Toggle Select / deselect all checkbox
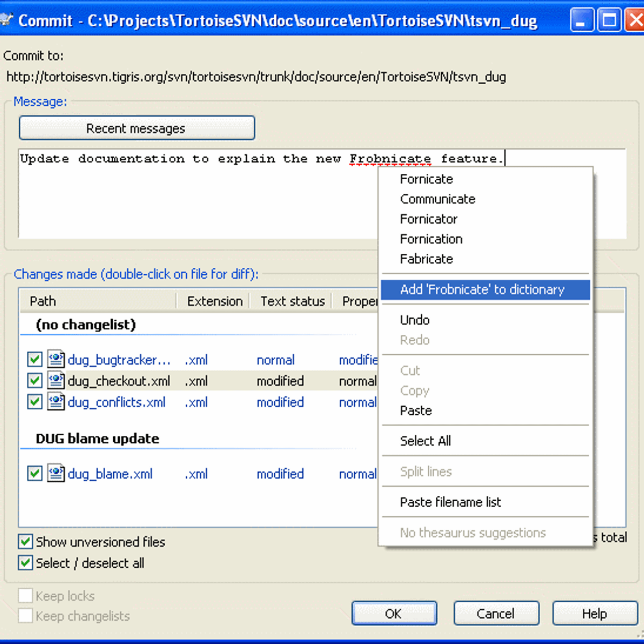Screen dimensions: 644x644 coord(25,563)
